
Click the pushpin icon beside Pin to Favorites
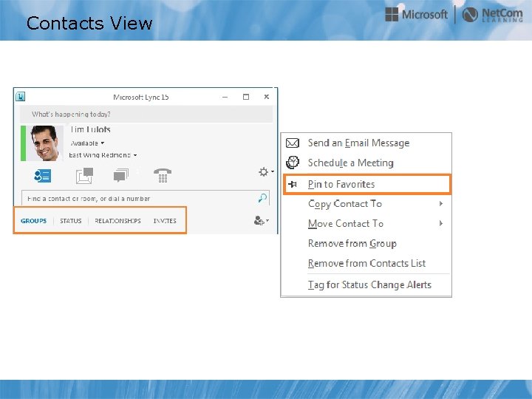click(x=292, y=184)
